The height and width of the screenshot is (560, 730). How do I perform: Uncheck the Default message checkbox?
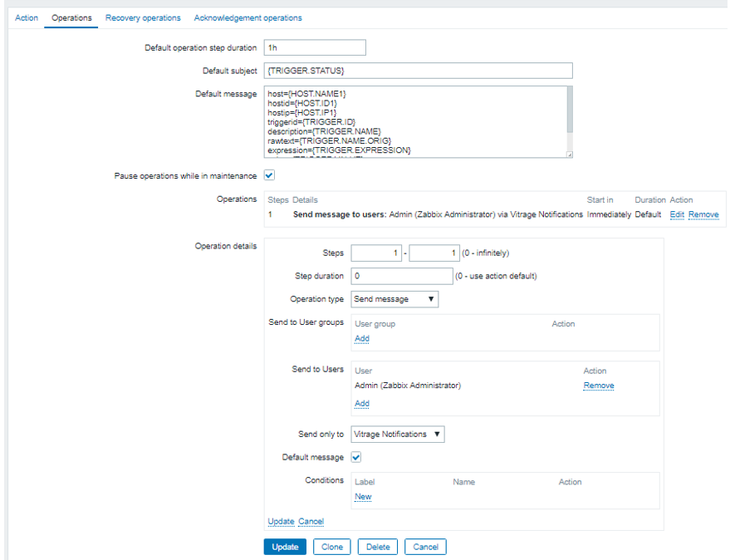355,457
